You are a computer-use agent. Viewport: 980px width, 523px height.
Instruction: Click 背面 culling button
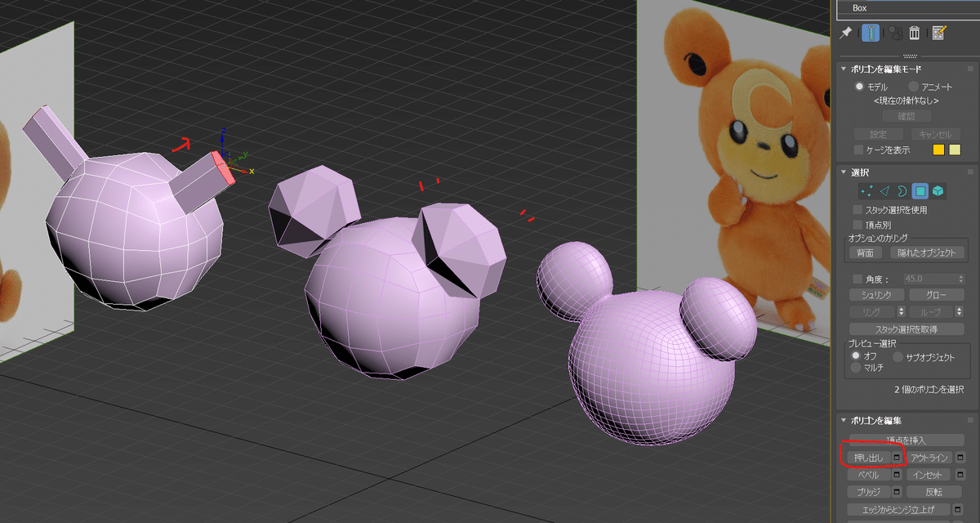[x=866, y=253]
